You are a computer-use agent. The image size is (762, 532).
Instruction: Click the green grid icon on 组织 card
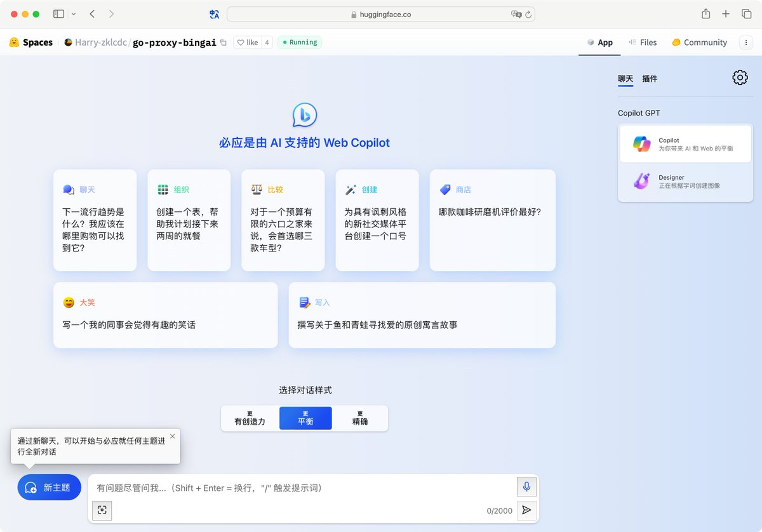163,190
